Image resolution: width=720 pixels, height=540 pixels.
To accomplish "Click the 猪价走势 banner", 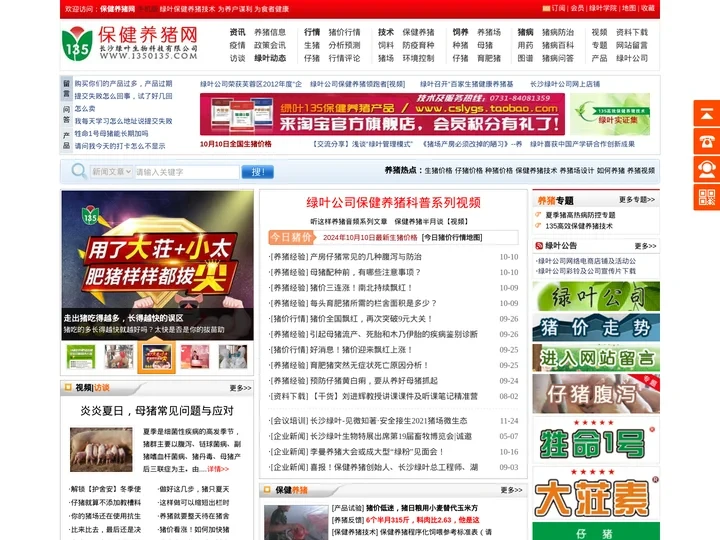I will (x=596, y=327).
